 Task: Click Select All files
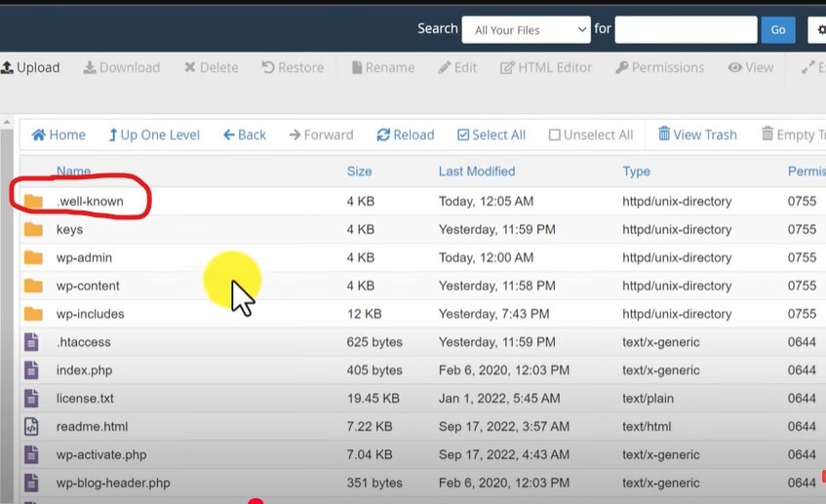coord(492,135)
